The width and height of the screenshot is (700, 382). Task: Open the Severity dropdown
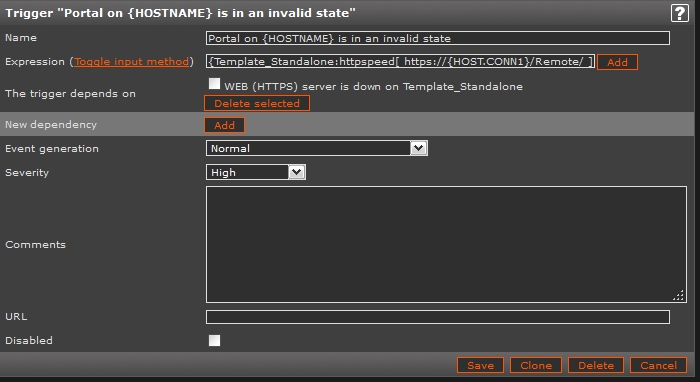click(x=256, y=172)
